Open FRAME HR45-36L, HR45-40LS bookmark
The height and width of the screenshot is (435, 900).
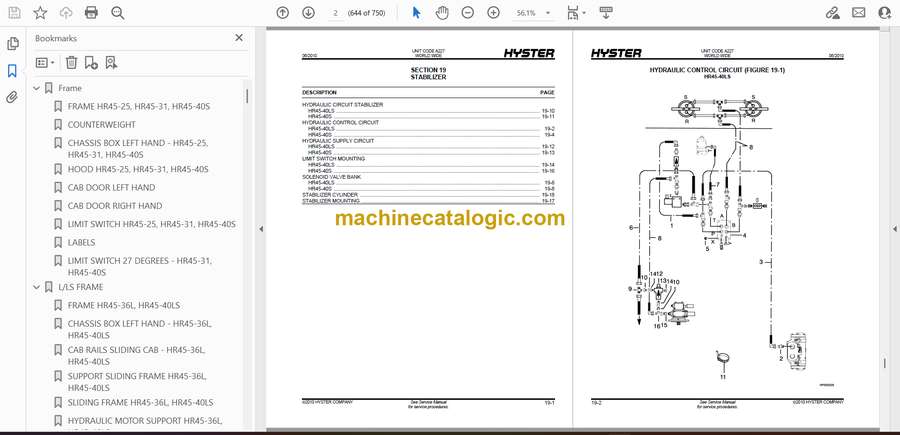click(x=123, y=305)
